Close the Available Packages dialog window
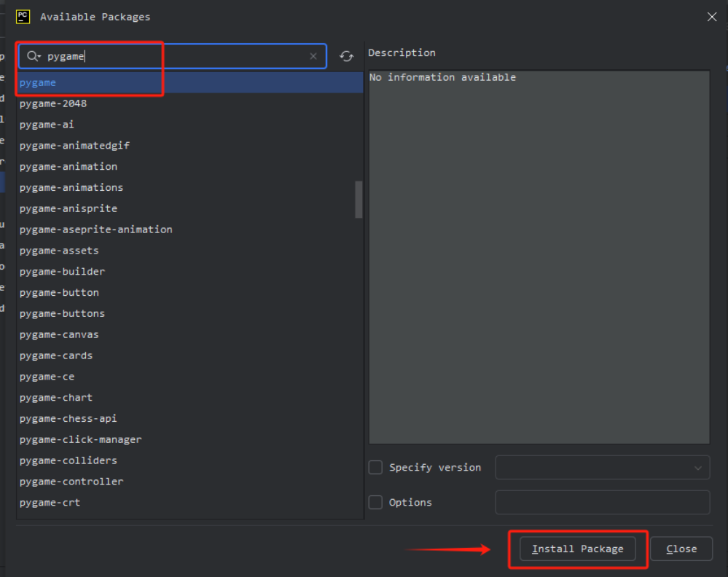 pyautogui.click(x=712, y=17)
